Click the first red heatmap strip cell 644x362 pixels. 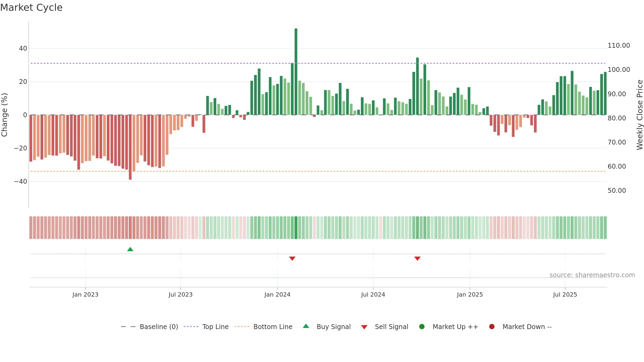[31, 228]
